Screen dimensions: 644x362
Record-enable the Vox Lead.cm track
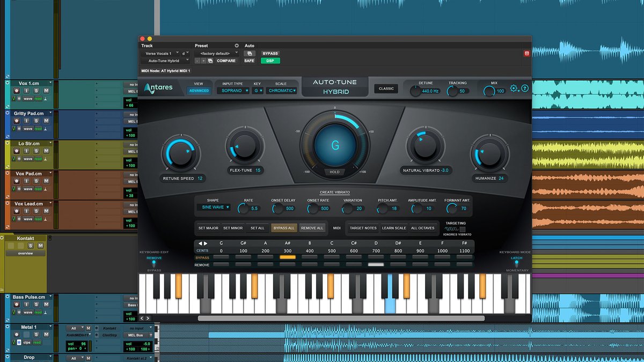[x=17, y=211]
